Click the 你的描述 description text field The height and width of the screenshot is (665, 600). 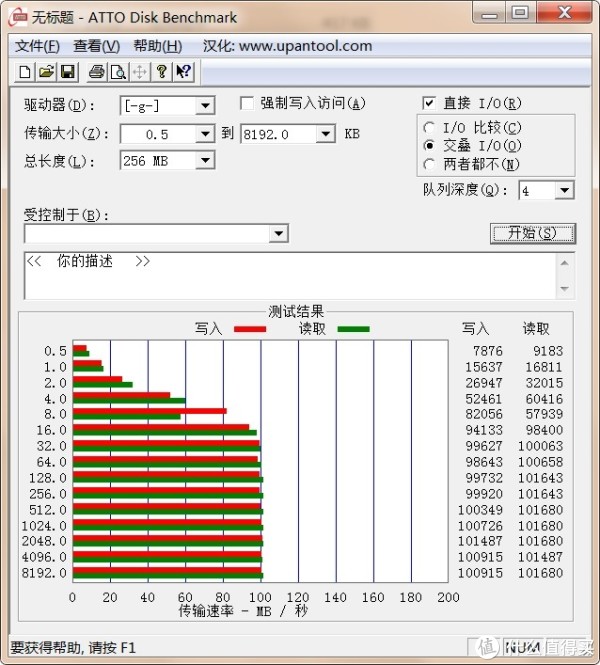[x=290, y=276]
